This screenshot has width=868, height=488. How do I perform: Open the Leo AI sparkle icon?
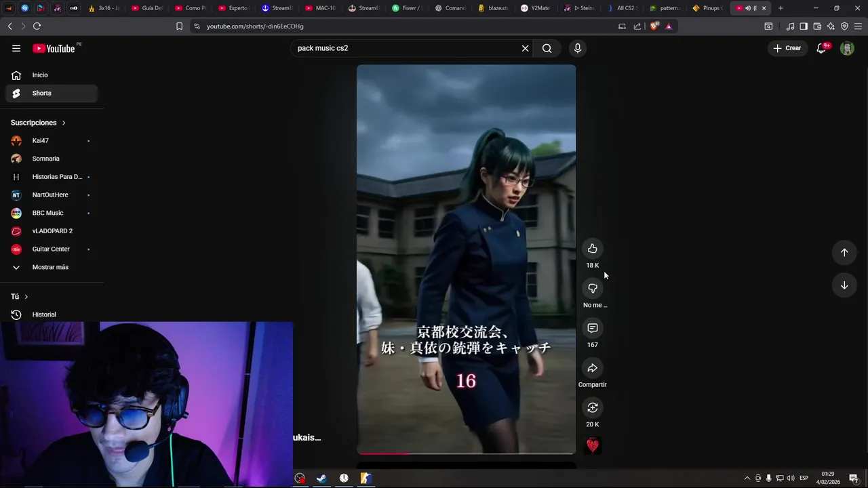[x=831, y=26]
